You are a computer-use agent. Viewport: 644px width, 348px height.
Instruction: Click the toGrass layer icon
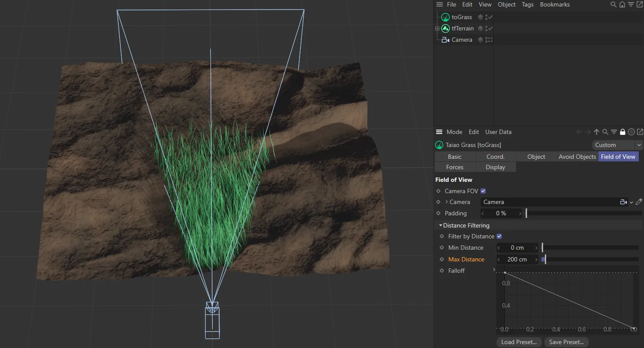(x=480, y=17)
